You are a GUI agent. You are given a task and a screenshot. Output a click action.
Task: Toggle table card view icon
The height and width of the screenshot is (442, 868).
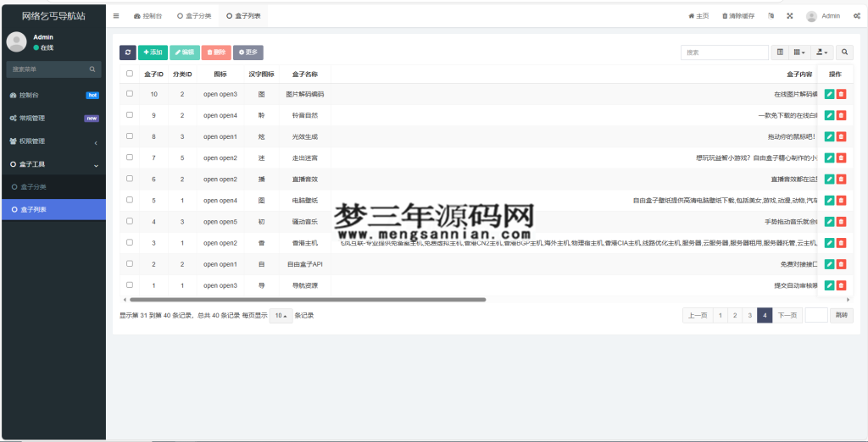(x=780, y=52)
